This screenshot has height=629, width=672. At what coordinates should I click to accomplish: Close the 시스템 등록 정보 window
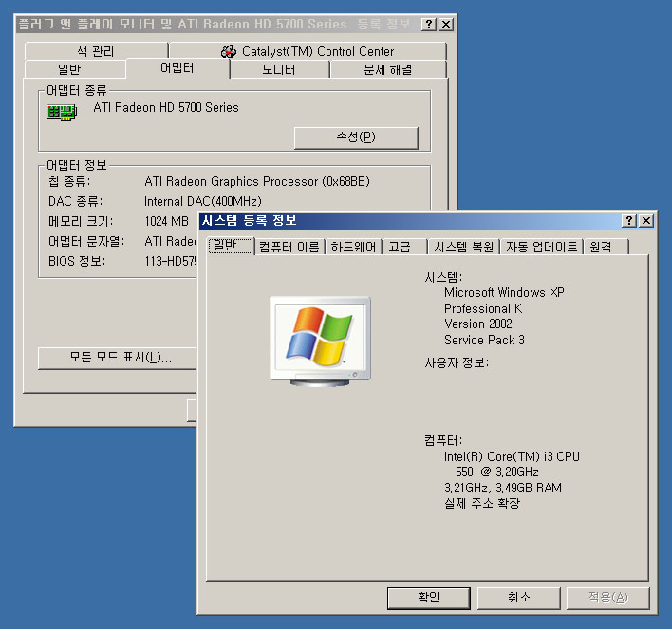click(x=646, y=221)
